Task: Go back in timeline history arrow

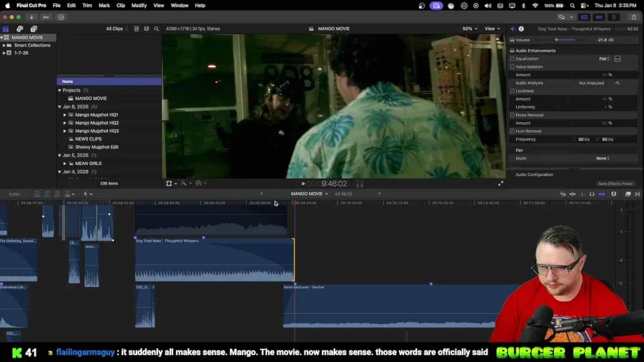Action: point(262,194)
